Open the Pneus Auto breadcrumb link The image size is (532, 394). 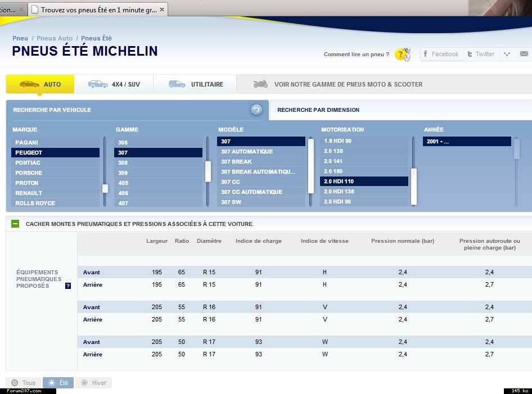pos(55,38)
